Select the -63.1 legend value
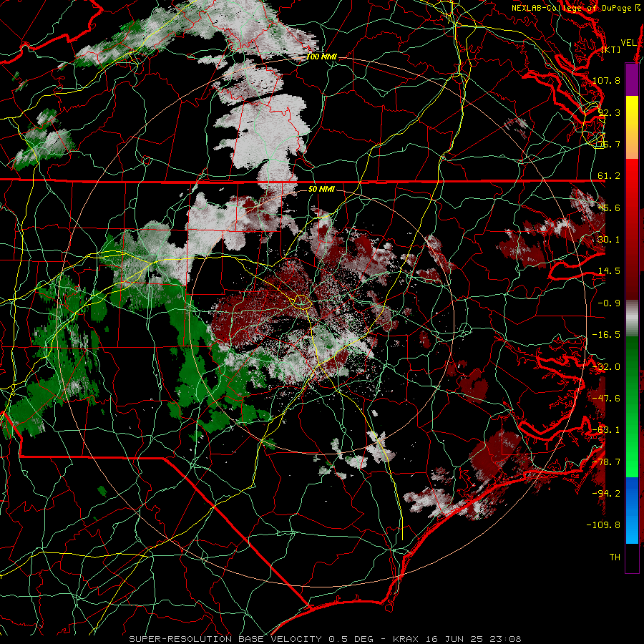This screenshot has height=644, width=644. (606, 430)
